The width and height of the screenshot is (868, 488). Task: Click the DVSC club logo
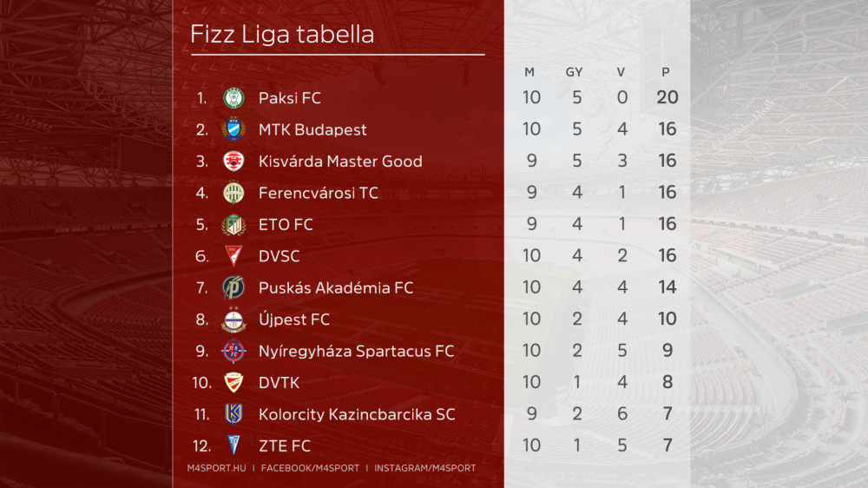click(x=233, y=255)
